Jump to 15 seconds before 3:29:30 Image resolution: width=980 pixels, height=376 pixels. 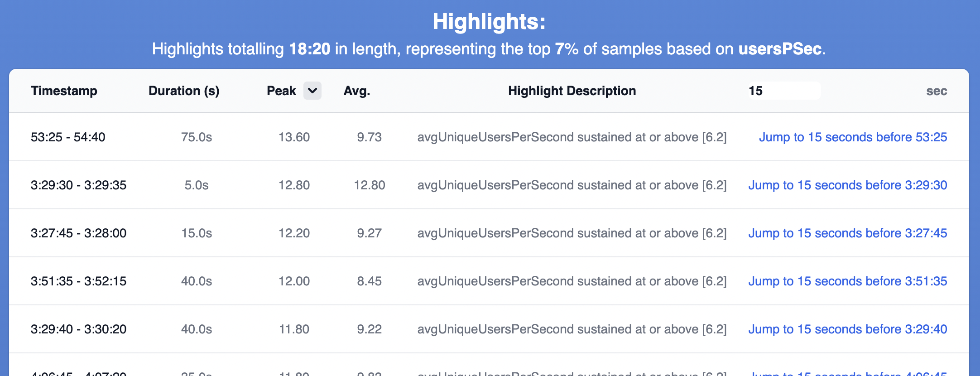click(x=847, y=185)
